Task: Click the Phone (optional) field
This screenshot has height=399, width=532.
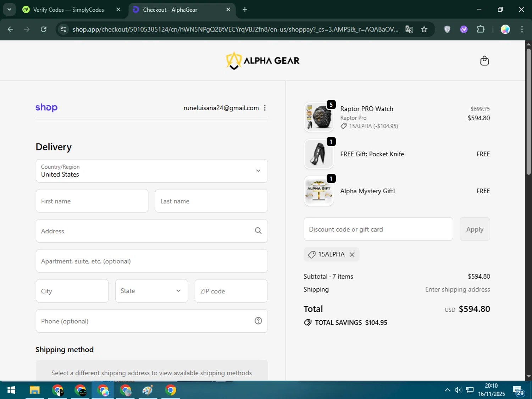Action: click(x=152, y=321)
